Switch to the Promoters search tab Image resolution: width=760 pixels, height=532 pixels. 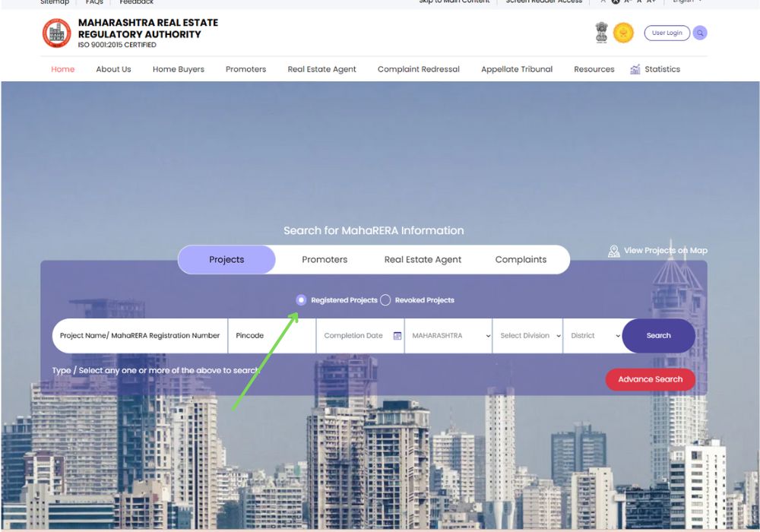point(325,259)
